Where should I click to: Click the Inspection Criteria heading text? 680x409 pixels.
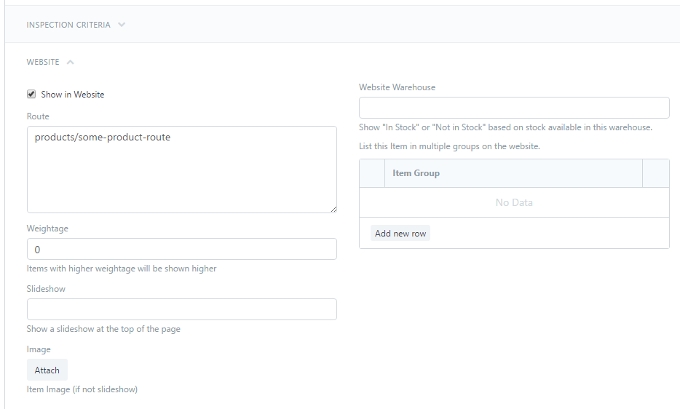click(68, 25)
